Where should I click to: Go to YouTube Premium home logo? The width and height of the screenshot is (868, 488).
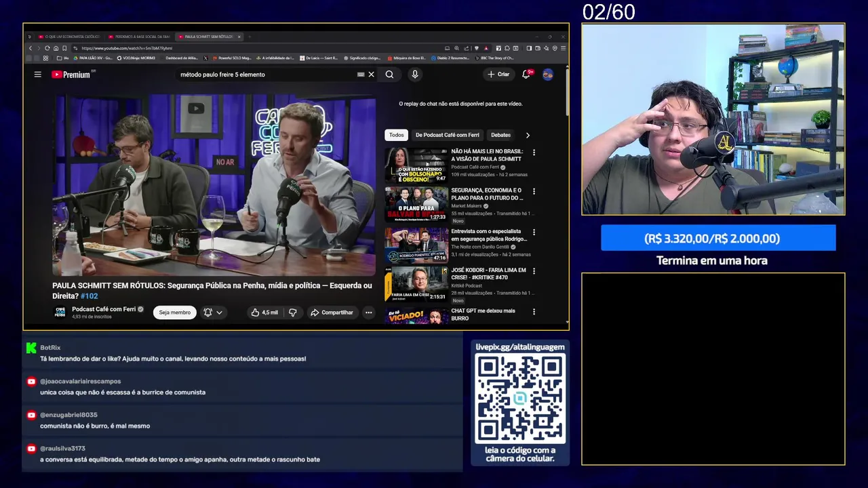[x=71, y=75]
